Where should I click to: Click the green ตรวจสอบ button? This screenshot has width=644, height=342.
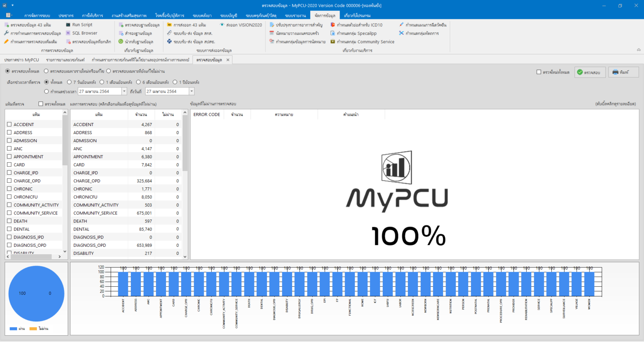tap(589, 72)
